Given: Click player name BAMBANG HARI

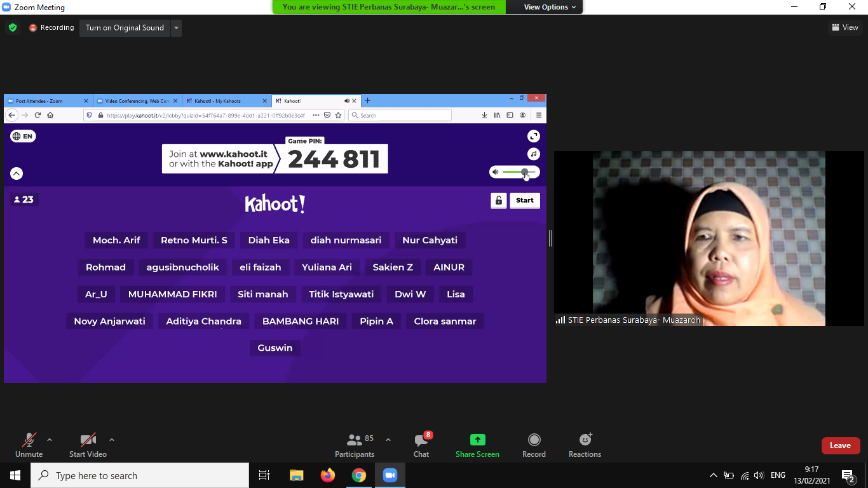Looking at the screenshot, I should [301, 322].
